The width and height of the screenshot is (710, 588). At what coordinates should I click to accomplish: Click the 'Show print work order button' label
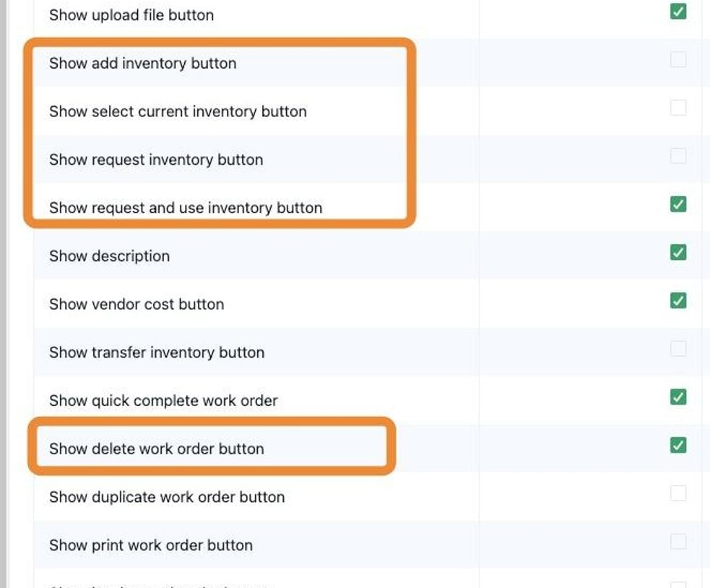151,545
